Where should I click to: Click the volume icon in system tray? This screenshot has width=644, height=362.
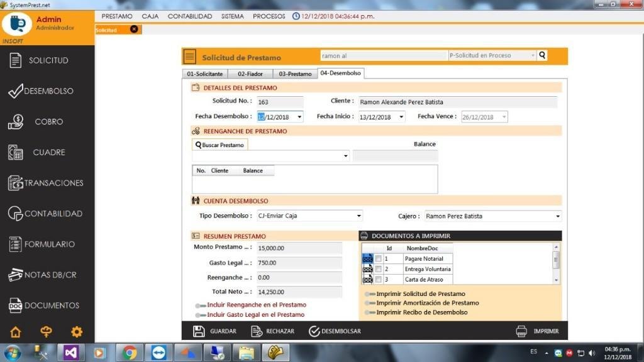pyautogui.click(x=592, y=353)
